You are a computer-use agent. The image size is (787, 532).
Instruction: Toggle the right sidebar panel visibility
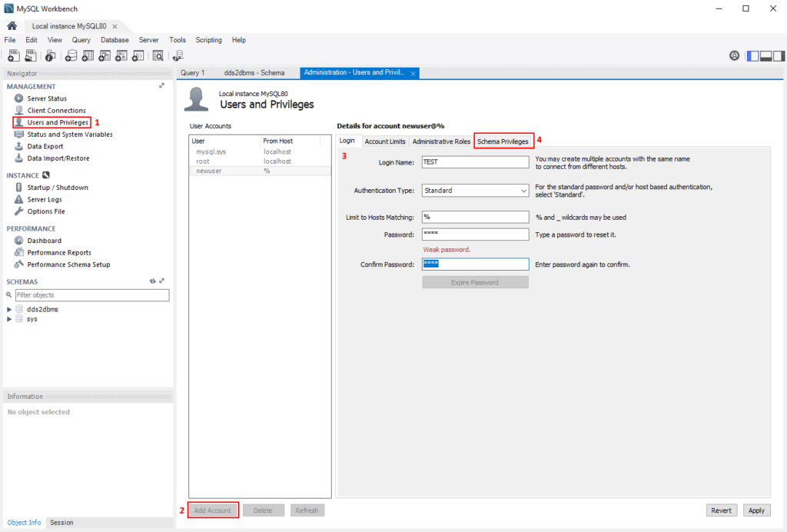779,55
